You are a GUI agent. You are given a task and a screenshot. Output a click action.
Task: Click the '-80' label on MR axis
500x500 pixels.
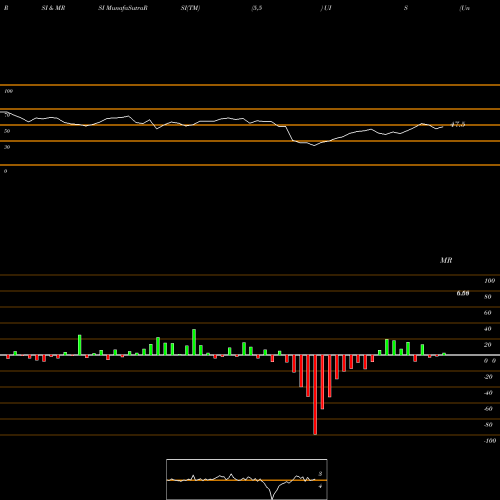pyautogui.click(x=488, y=425)
